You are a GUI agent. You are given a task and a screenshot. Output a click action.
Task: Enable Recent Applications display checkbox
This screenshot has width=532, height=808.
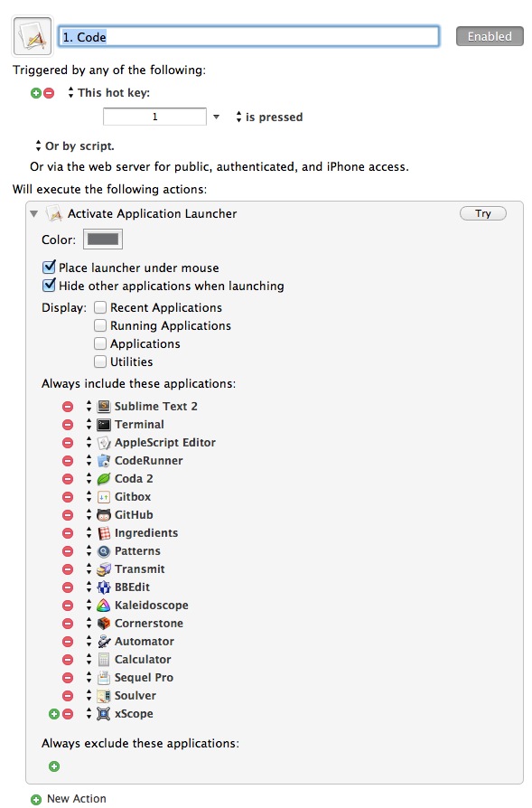100,307
